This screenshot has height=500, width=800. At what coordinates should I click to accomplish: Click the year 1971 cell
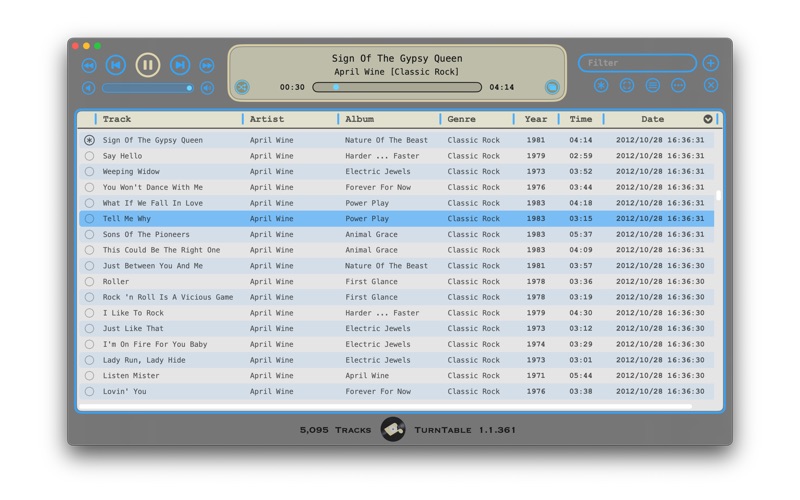(536, 376)
